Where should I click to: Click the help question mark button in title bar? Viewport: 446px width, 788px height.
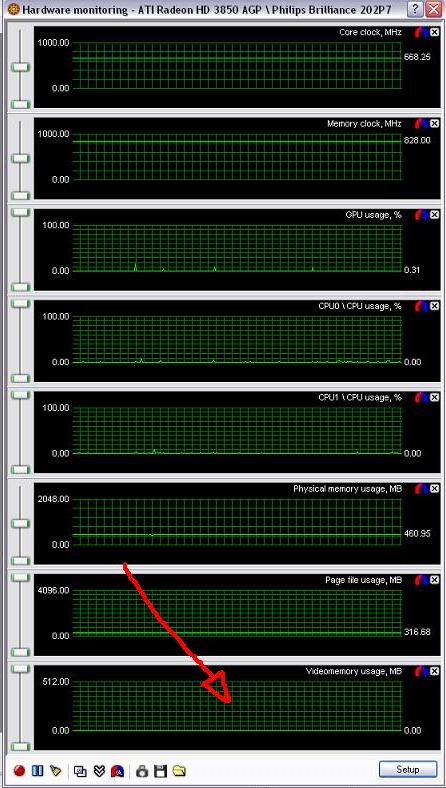[x=414, y=9]
